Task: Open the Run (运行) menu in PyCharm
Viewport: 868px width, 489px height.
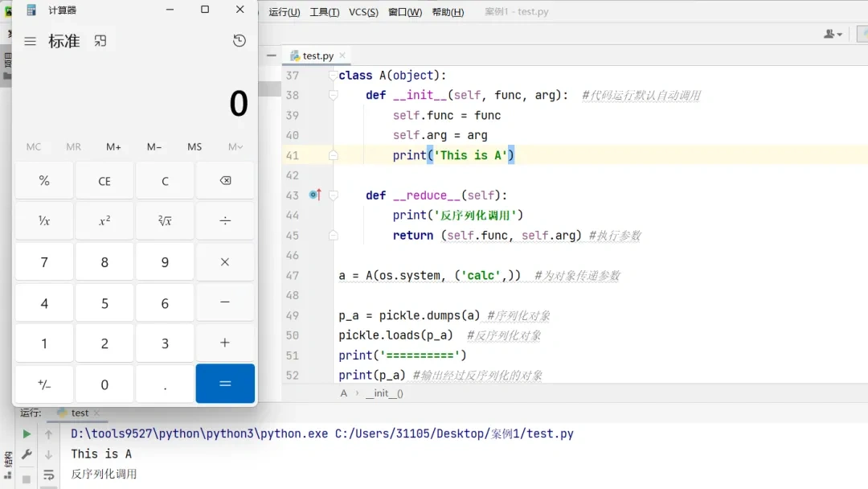Action: coord(285,11)
